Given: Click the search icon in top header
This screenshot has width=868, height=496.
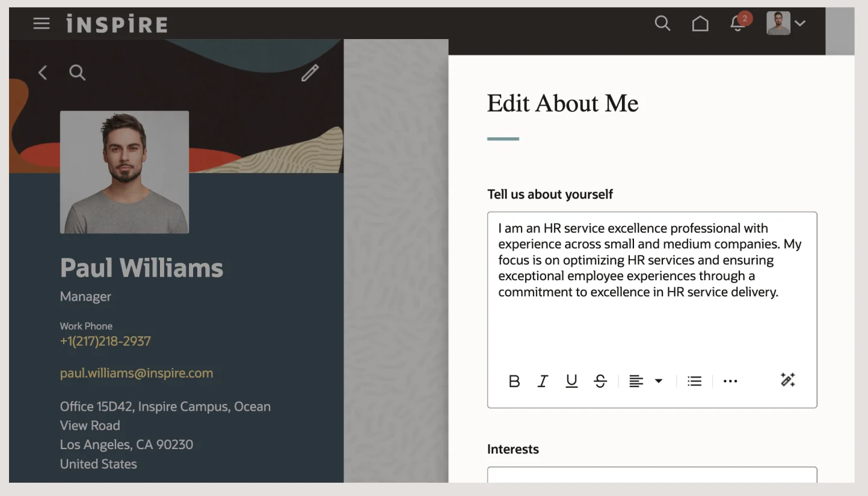Looking at the screenshot, I should 662,23.
